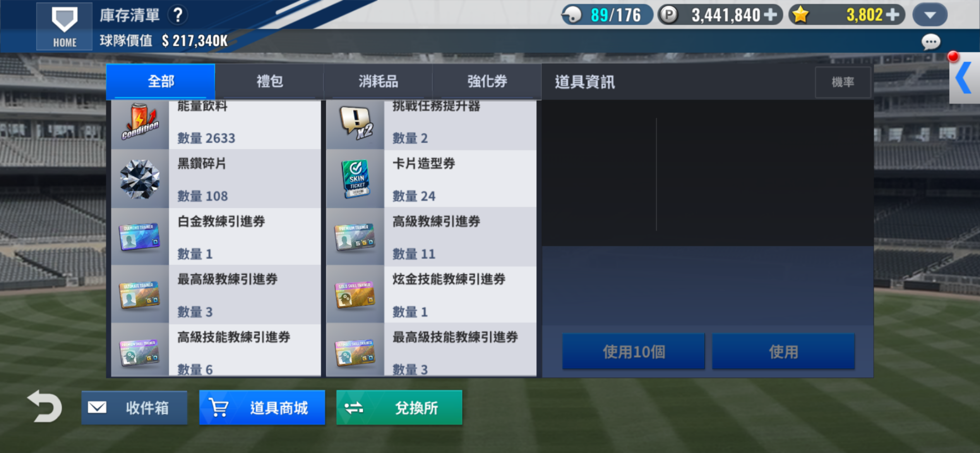The width and height of the screenshot is (980, 453).
Task: Add more stars with plus icon
Action: 893,15
